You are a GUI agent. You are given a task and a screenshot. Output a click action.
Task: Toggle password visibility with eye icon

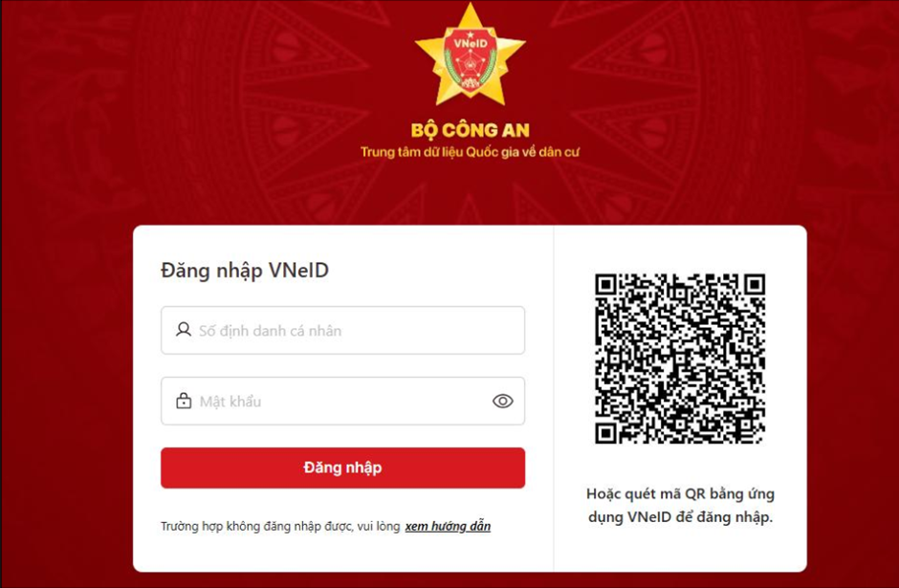(503, 402)
